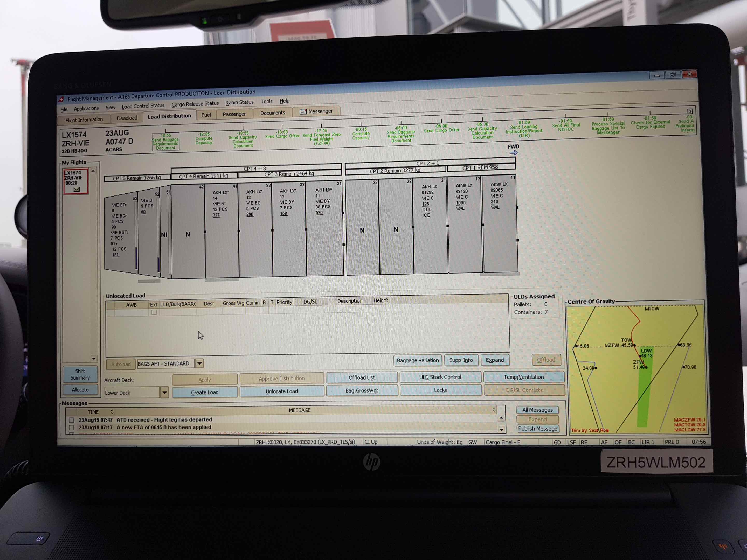Select AKH container in position 41
Viewport: 747px width, 560px height.
(x=222, y=231)
